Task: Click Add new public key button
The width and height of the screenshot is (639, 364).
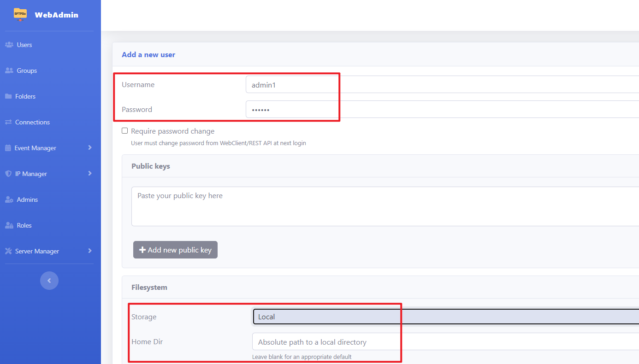Action: point(175,250)
